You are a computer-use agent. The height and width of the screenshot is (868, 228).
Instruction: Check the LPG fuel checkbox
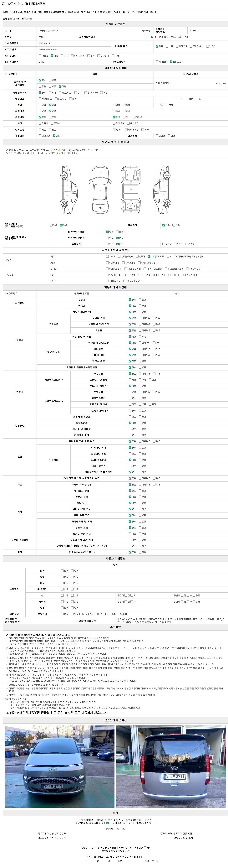(x=62, y=56)
